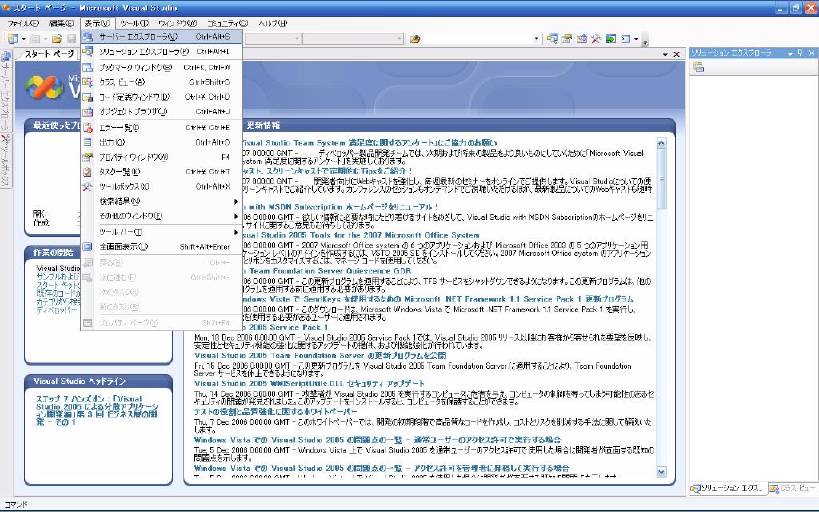Open オブジェクト ブラウザ from the menu
This screenshot has height=512, width=819.
tap(161, 111)
